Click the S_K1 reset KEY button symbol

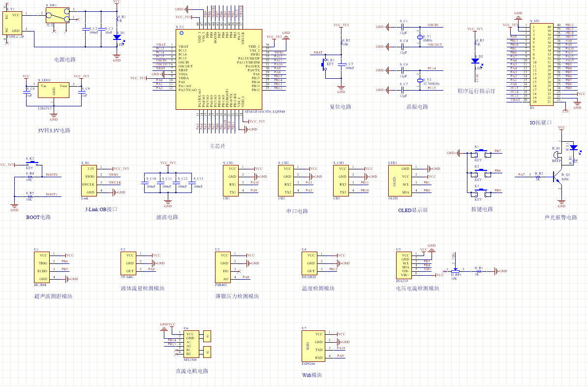324,65
